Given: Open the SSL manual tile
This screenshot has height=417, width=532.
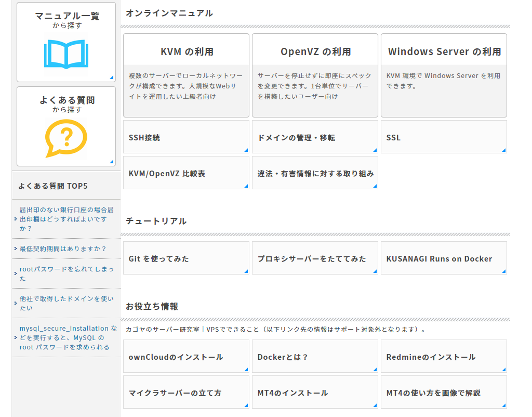Looking at the screenshot, I should tap(444, 138).
